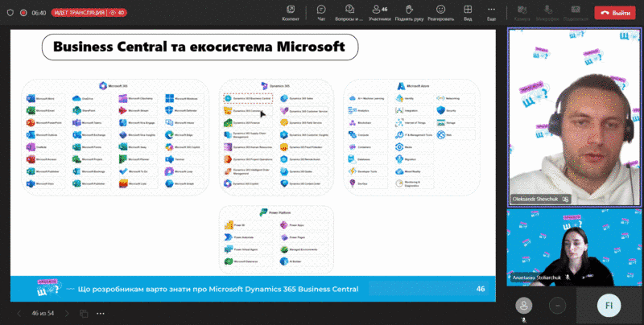This screenshot has width=644, height=325.
Task: Click the Microsoft Teams icon on slide
Action: (76, 123)
